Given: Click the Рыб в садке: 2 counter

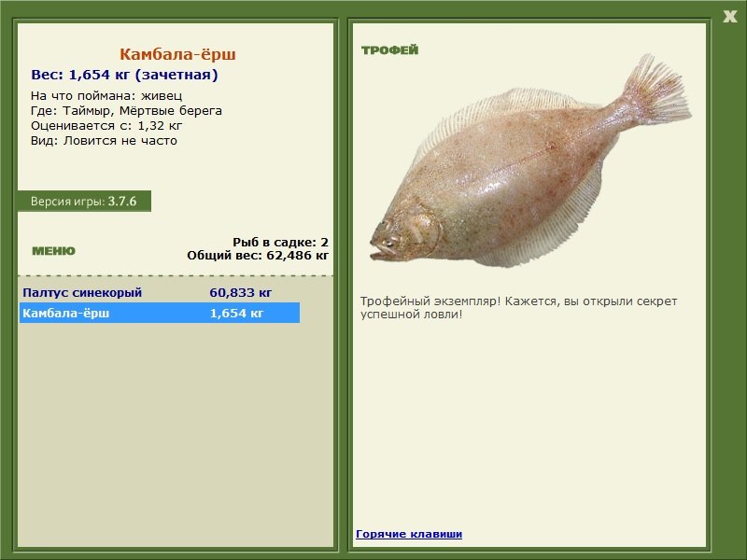Looking at the screenshot, I should coord(281,242).
